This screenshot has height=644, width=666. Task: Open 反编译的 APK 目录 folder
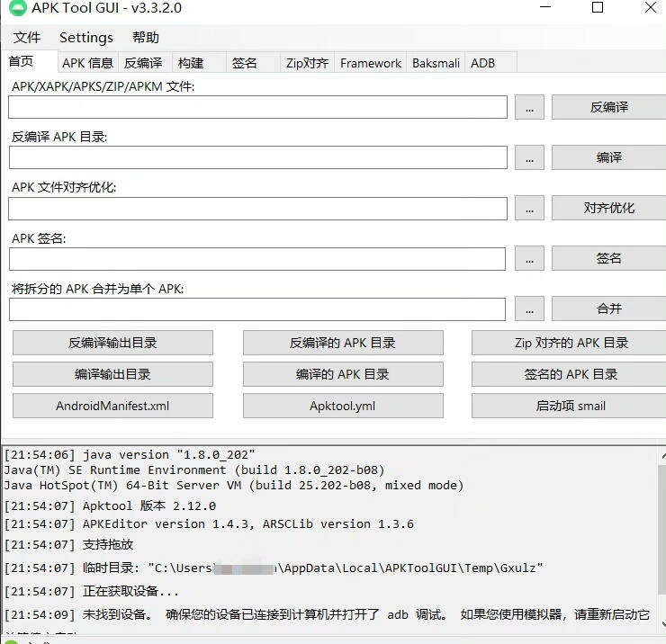point(343,343)
